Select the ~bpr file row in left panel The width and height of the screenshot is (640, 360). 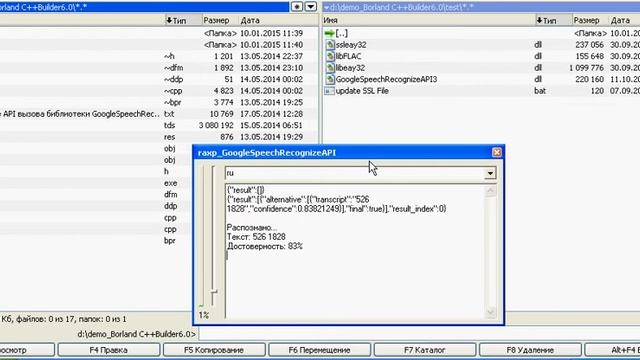[x=159, y=102]
